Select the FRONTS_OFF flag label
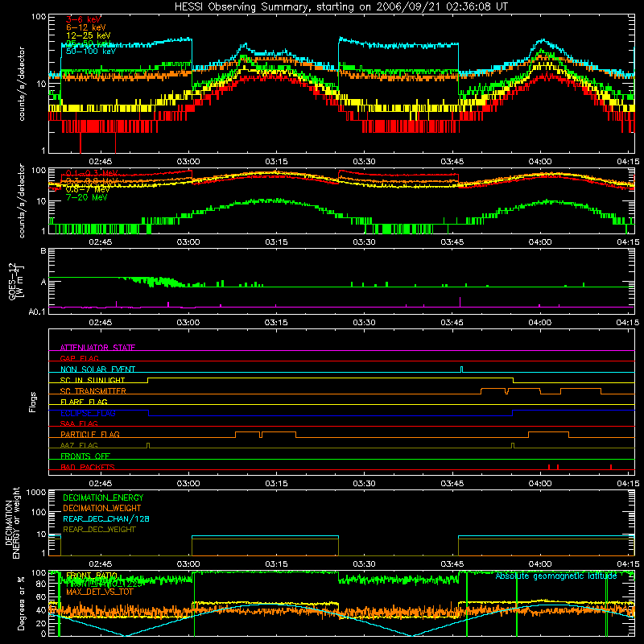 [85, 456]
